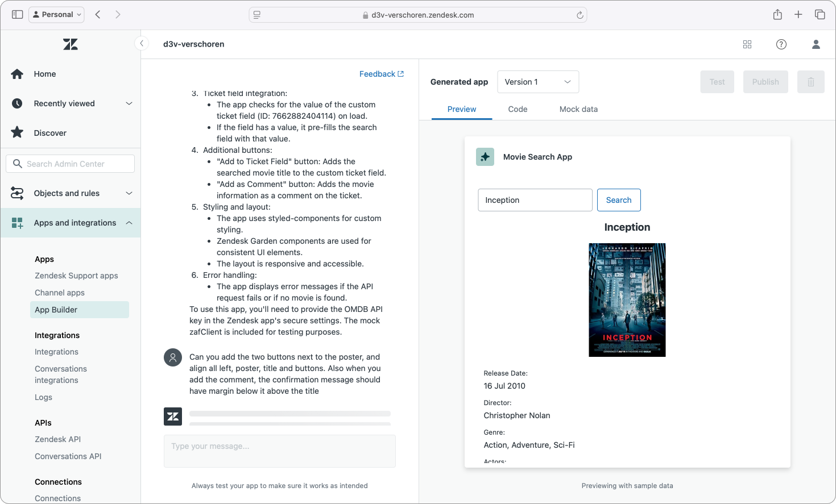Click the 16 Jul 2010 release date
836x504 pixels.
(x=504, y=386)
